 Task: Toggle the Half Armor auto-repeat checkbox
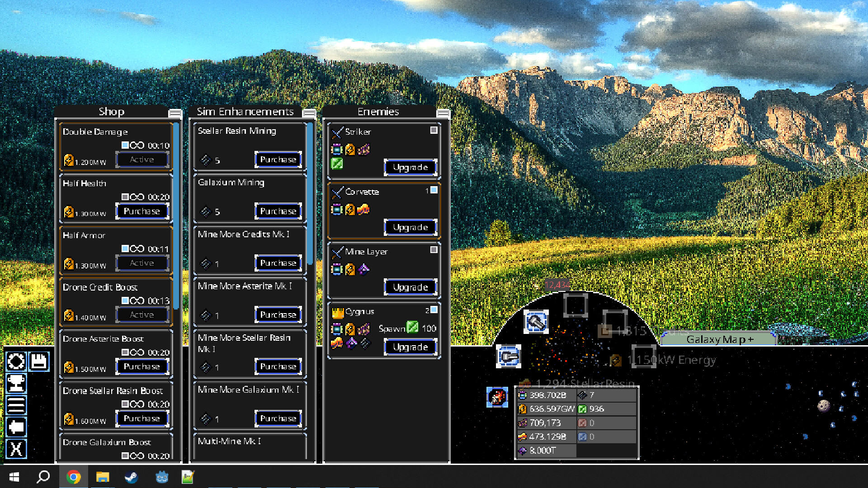(125, 249)
